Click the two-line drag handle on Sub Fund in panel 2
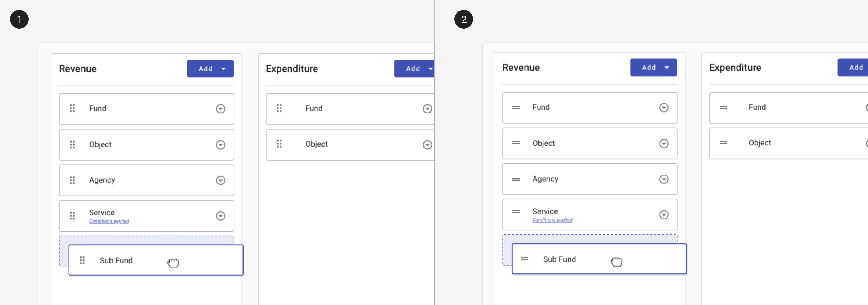 coord(524,259)
